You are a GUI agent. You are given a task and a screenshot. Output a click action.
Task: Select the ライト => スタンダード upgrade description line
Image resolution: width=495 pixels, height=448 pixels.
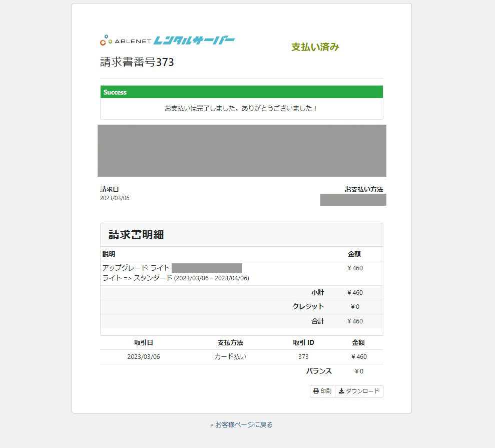click(x=176, y=278)
